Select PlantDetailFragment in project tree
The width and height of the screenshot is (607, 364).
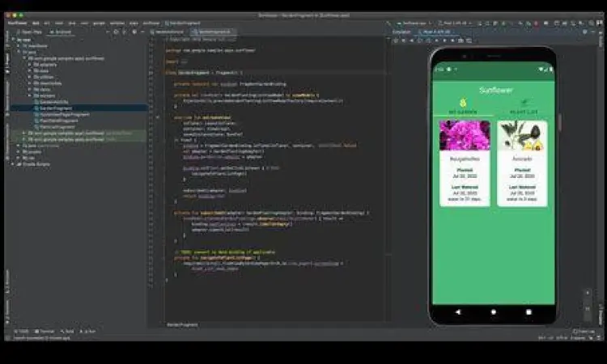click(58, 121)
